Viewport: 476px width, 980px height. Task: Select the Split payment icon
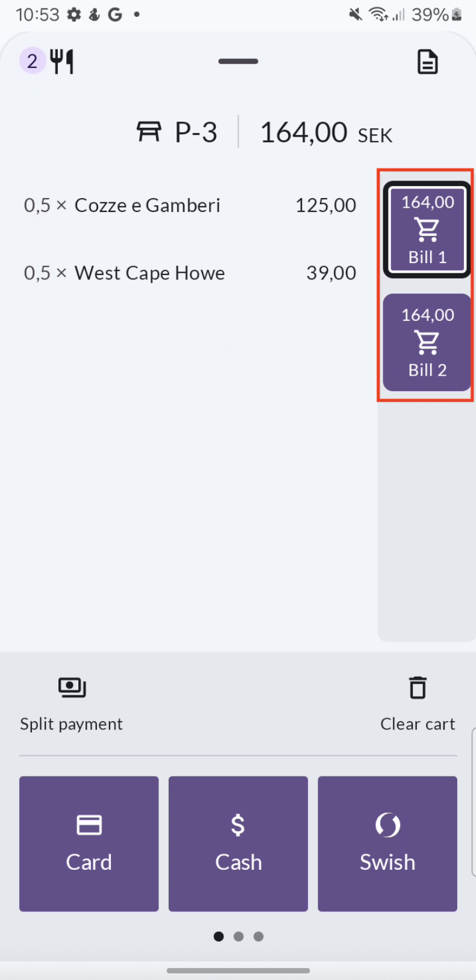click(x=72, y=687)
